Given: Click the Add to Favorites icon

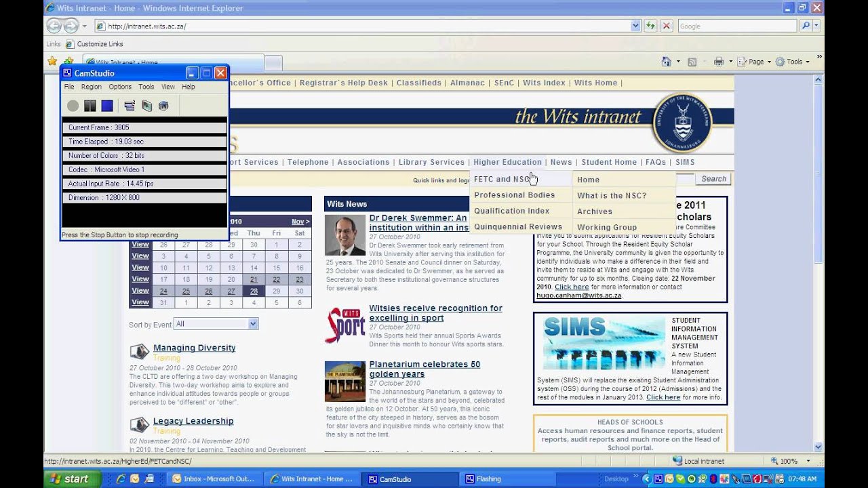Looking at the screenshot, I should (68, 62).
